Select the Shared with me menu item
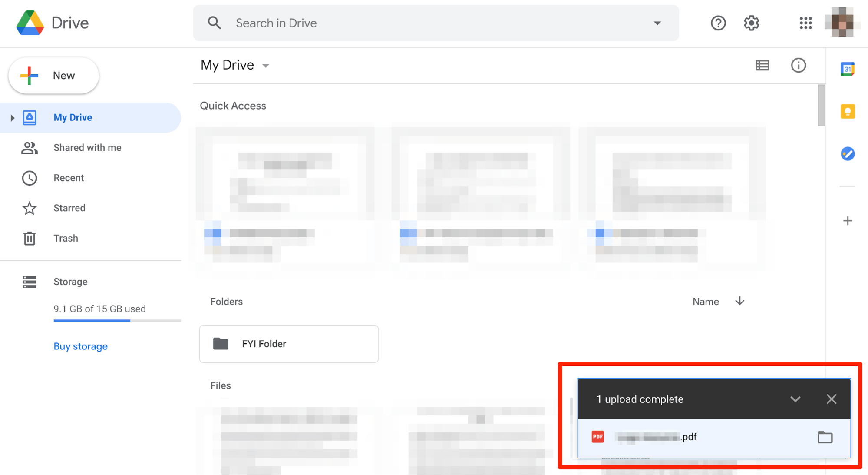 pyautogui.click(x=86, y=147)
